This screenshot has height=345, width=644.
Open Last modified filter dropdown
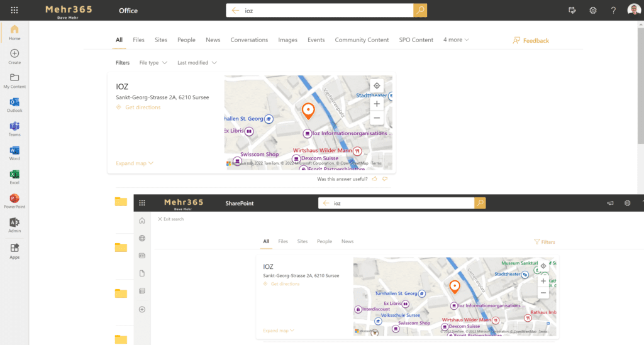click(x=197, y=63)
